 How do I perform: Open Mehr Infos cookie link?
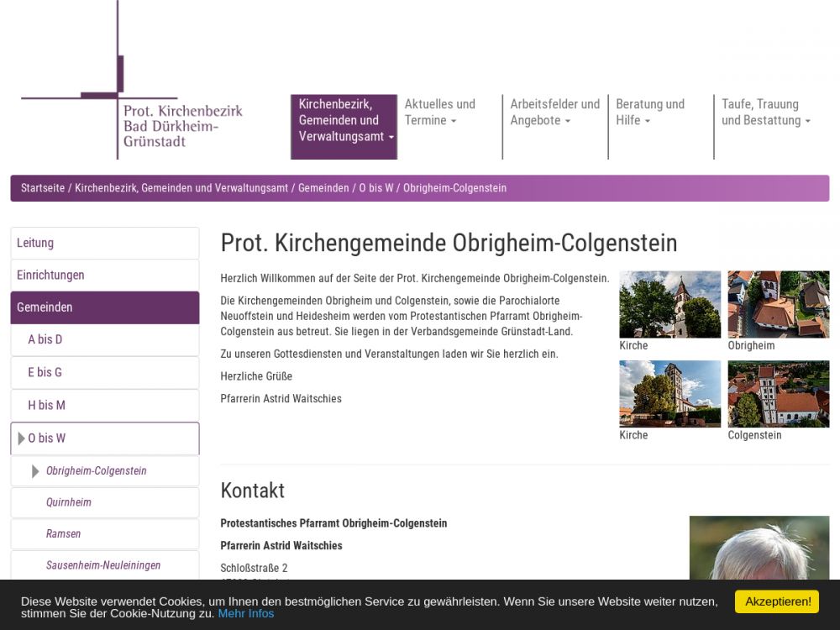(x=246, y=613)
